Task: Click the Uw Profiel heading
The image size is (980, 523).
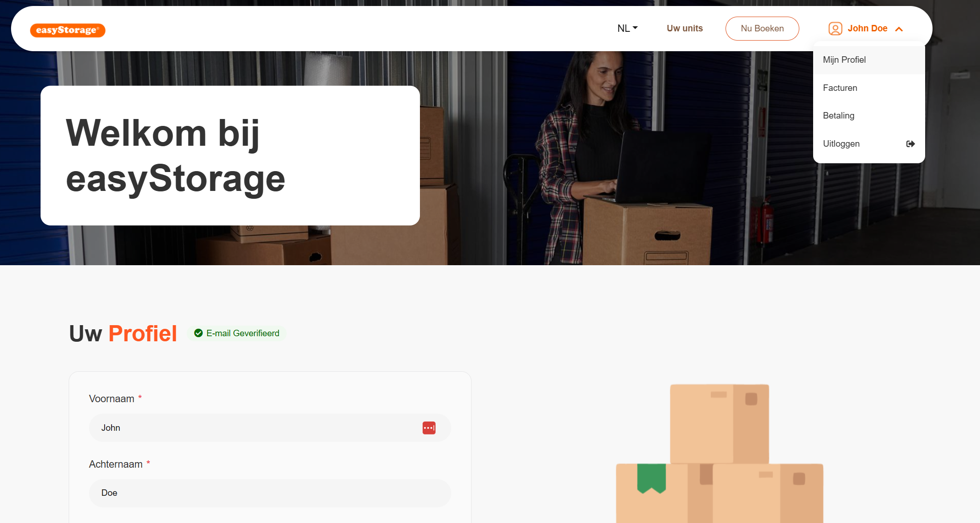Action: (x=123, y=333)
